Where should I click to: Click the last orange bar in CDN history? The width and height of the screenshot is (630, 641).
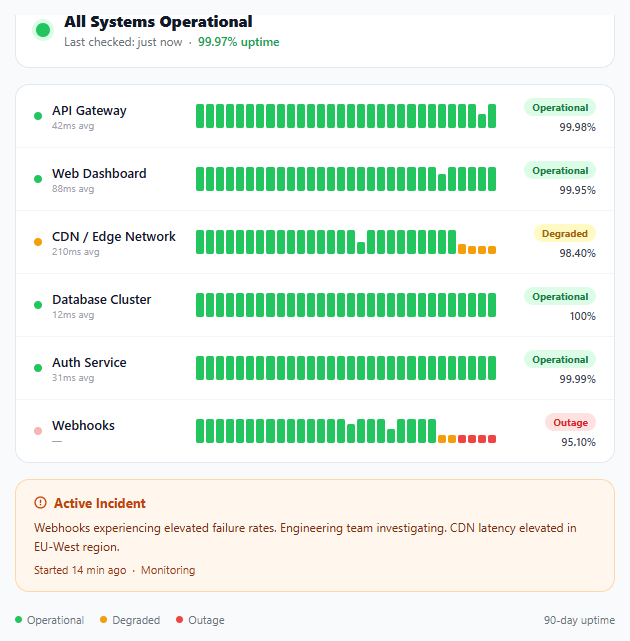(x=492, y=250)
